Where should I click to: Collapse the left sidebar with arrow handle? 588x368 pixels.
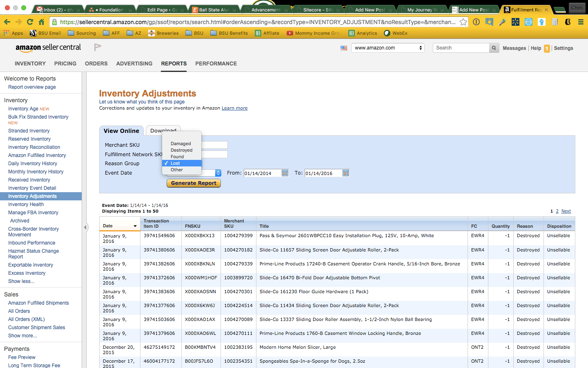[85, 227]
